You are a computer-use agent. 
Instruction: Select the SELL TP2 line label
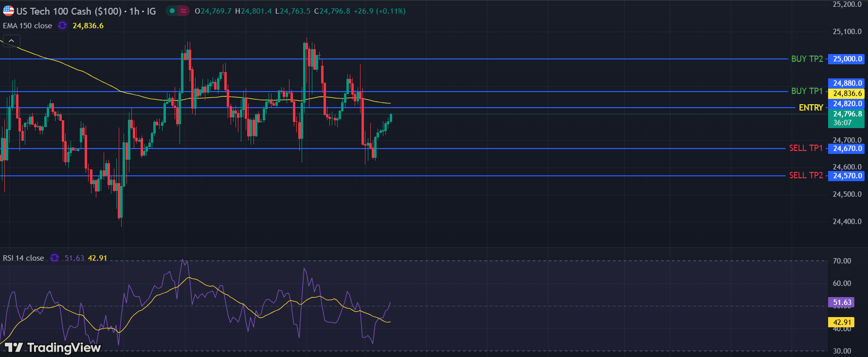pyautogui.click(x=806, y=175)
